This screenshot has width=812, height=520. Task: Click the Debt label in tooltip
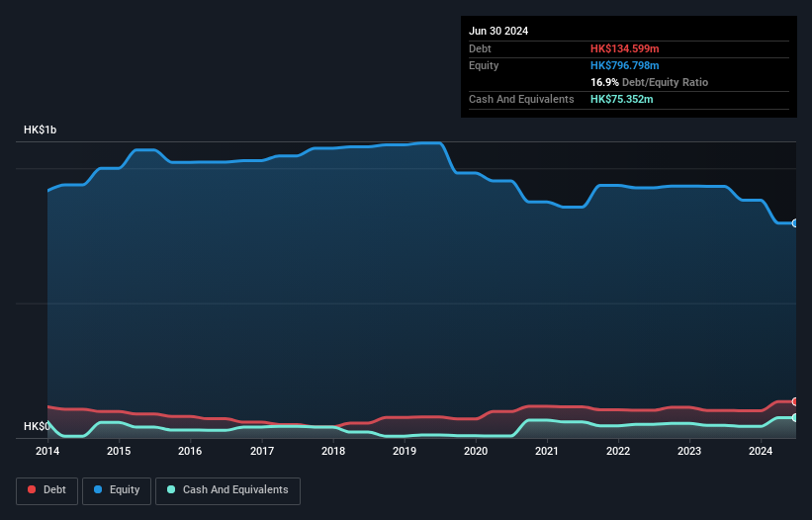pos(480,48)
